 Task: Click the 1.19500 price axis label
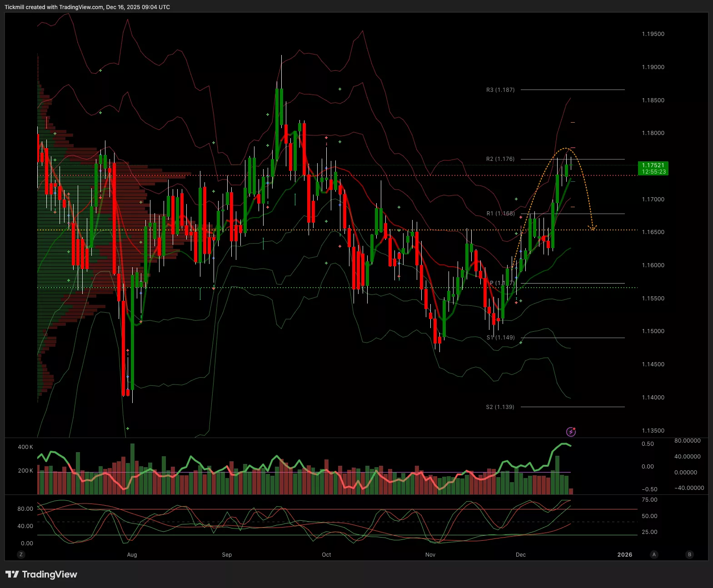(653, 34)
